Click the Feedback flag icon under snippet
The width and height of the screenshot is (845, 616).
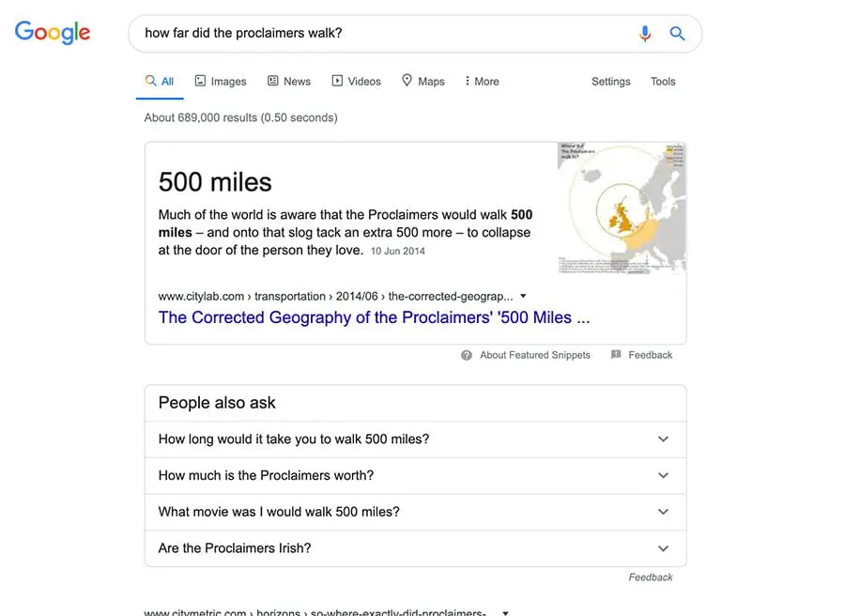616,355
